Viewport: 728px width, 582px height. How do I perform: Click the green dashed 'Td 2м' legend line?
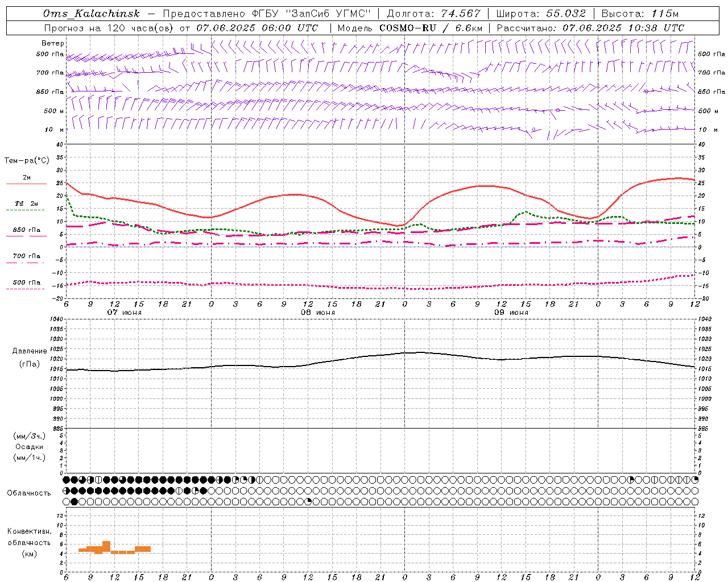coord(25,210)
